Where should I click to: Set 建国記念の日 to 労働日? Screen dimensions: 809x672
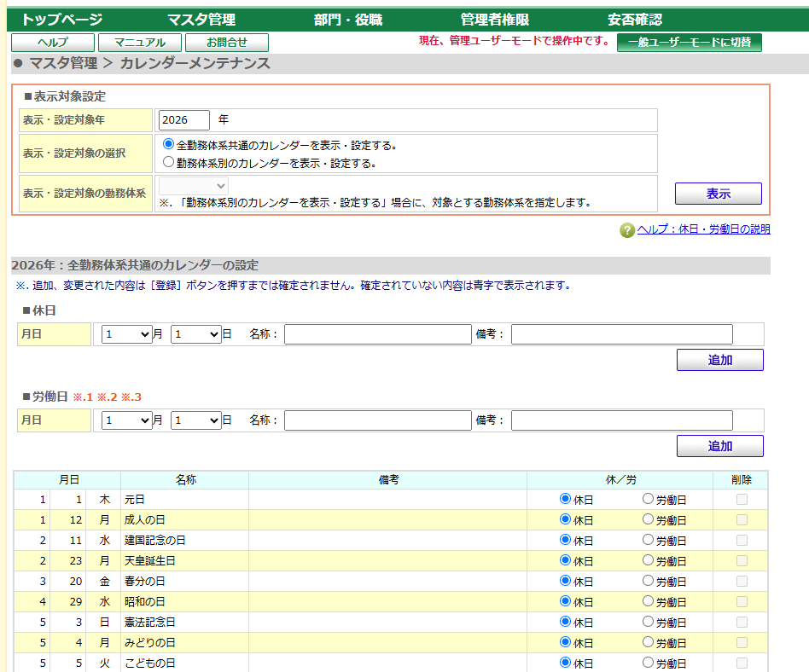648,540
